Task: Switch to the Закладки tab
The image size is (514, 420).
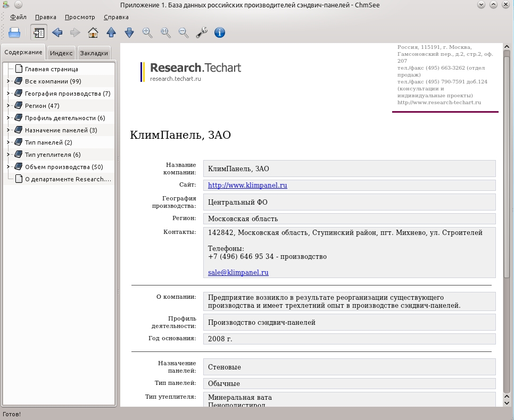Action: (94, 53)
